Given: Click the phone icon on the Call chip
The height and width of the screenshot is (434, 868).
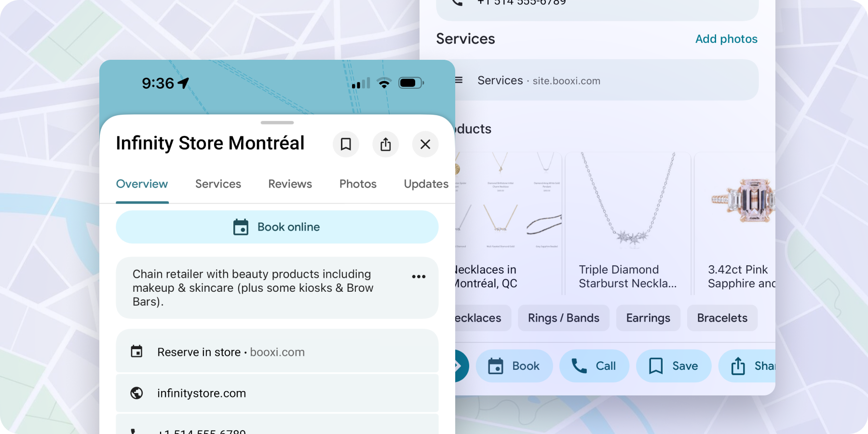Looking at the screenshot, I should [x=579, y=366].
